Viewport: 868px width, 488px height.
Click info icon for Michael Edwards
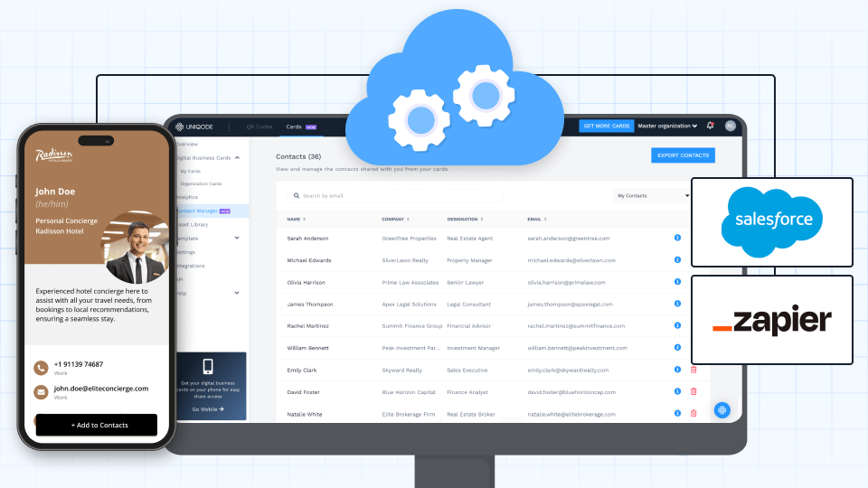point(677,259)
